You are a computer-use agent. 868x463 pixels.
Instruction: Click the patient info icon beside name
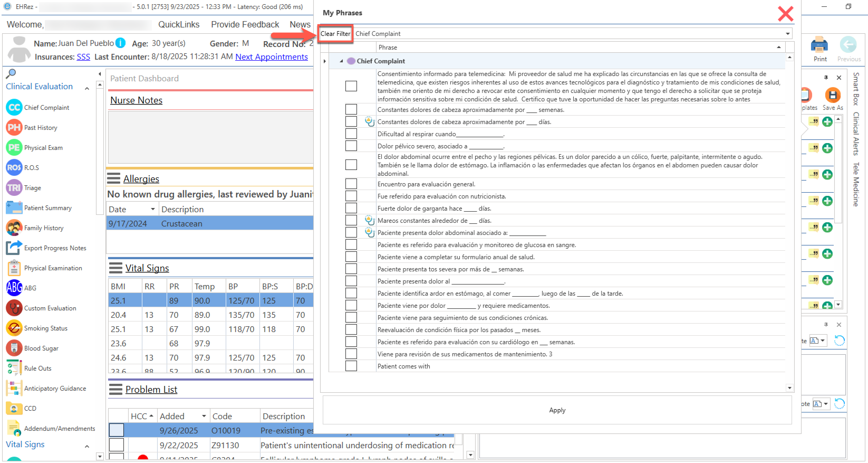[120, 43]
